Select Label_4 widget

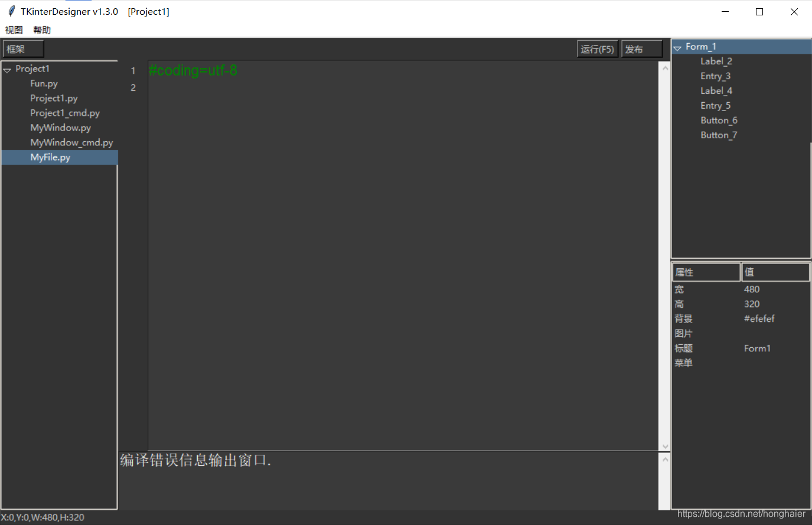716,91
